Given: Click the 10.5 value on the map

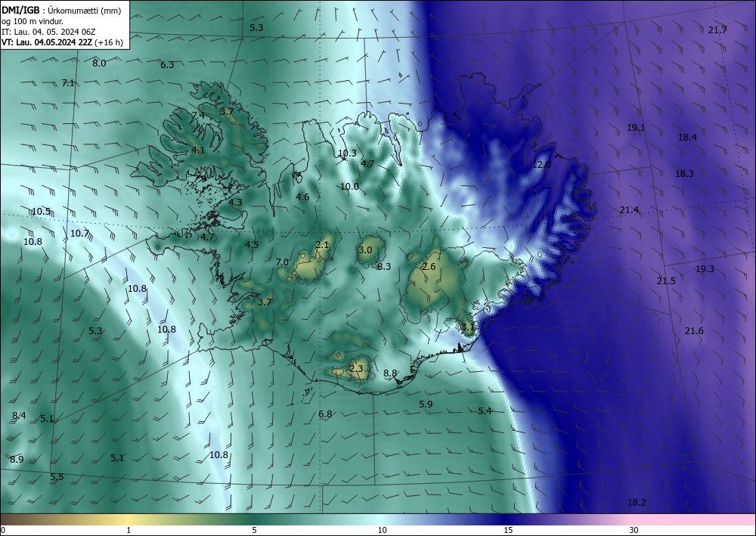Looking at the screenshot, I should (42, 212).
